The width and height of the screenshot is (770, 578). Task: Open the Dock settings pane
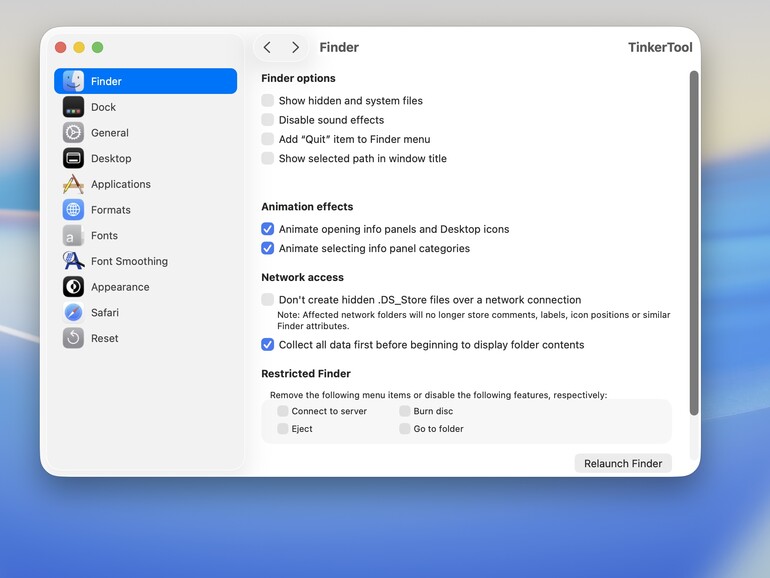(145, 107)
